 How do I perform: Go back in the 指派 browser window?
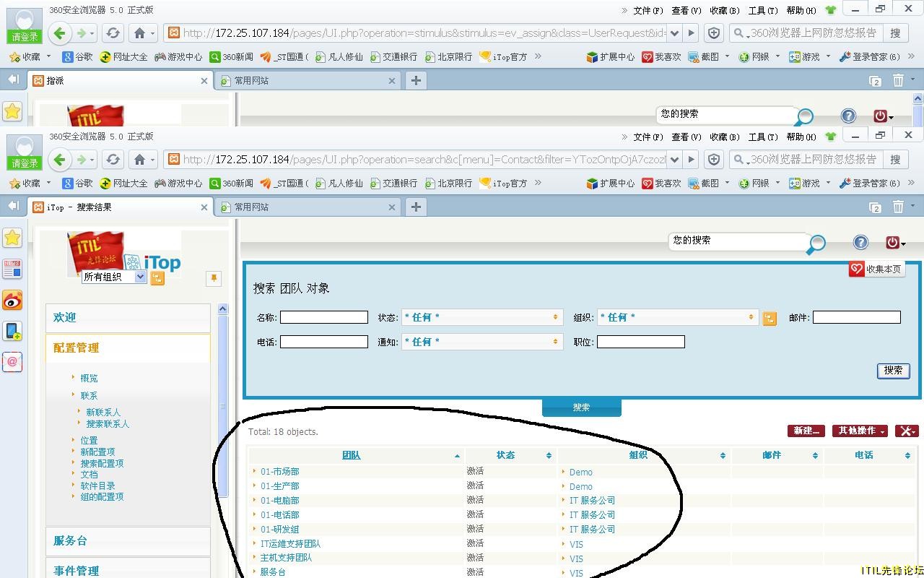coord(60,33)
